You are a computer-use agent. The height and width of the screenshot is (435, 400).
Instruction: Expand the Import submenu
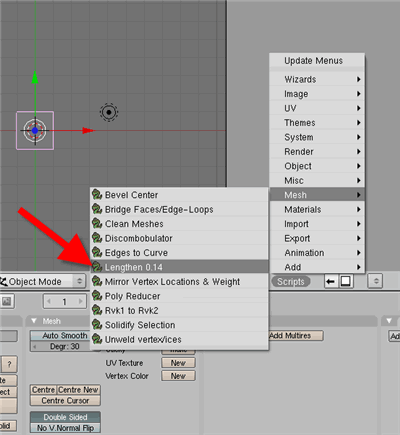317,224
